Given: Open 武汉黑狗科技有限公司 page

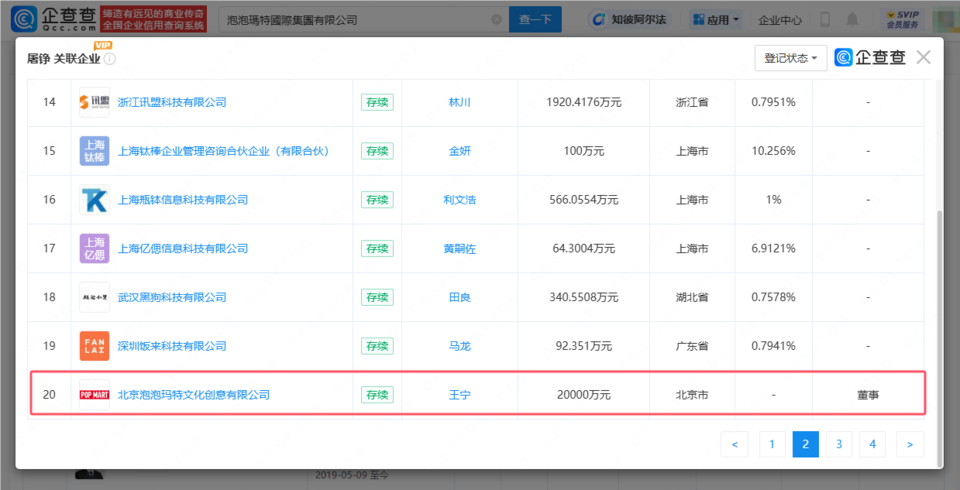Looking at the screenshot, I should (172, 297).
